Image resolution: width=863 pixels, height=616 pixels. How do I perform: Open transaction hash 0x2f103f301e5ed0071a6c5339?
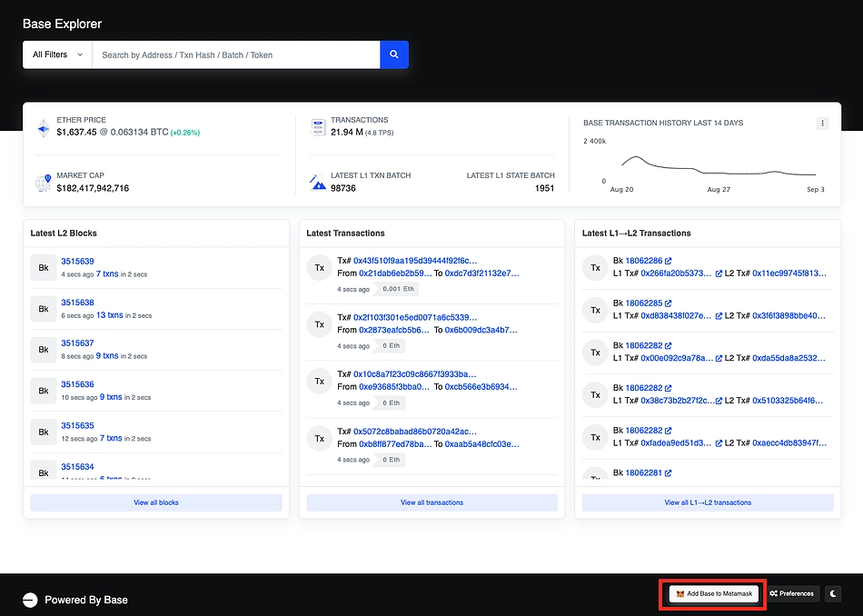(415, 318)
